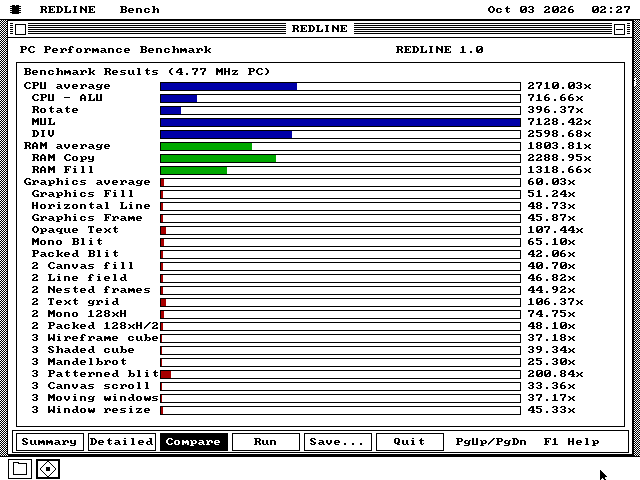
Task: Select the 'Opaque Text' row label
Action: 75,230
